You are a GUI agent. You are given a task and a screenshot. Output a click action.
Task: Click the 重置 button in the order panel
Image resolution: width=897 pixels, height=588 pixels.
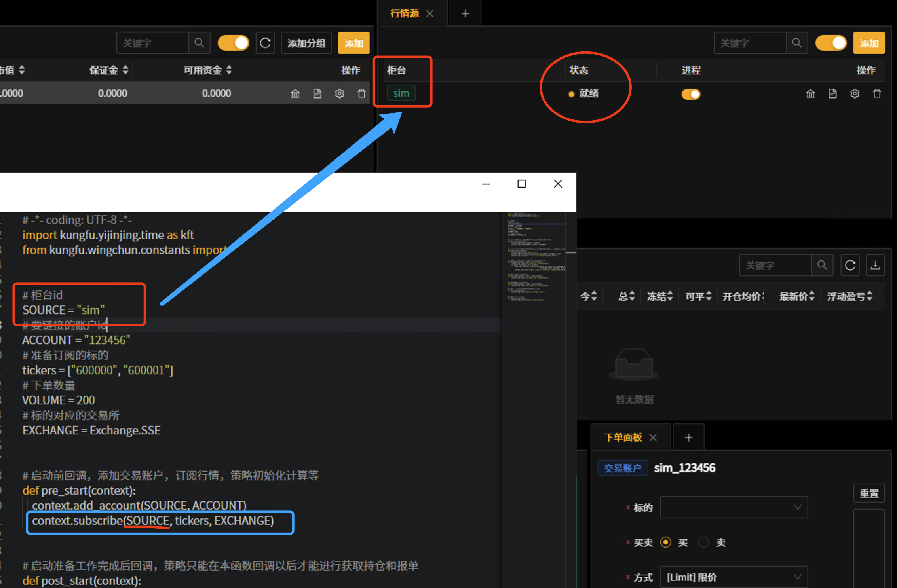869,493
